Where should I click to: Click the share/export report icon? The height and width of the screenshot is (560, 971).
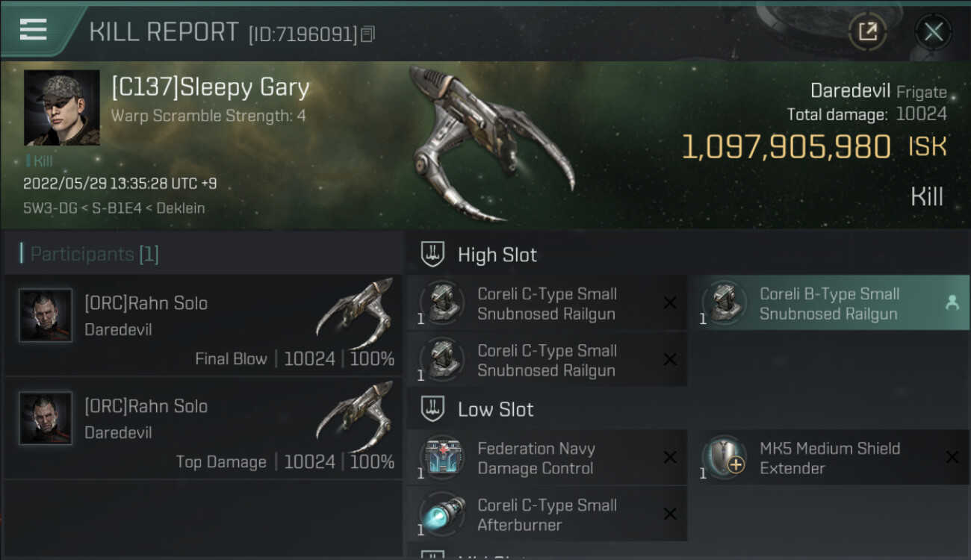pos(867,31)
